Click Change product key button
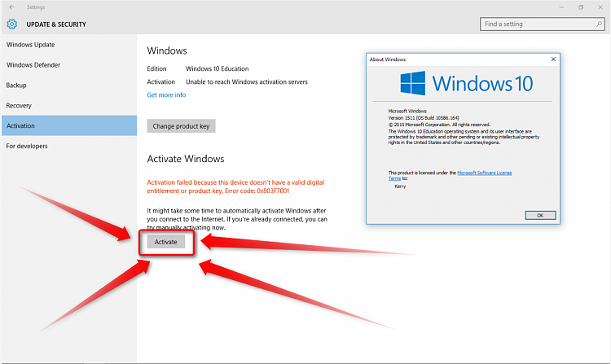Screen dimensions: 611x364 point(181,126)
